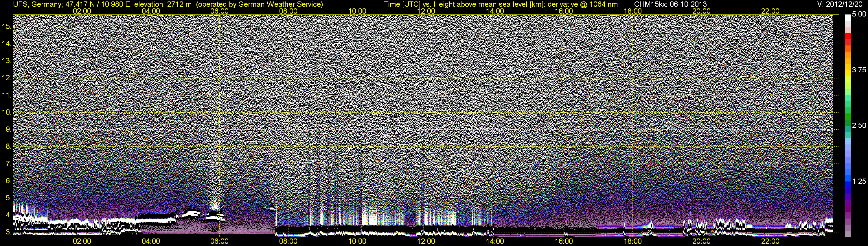
Task: Pick the white top segment of the colorbar
Action: pyautogui.click(x=847, y=19)
